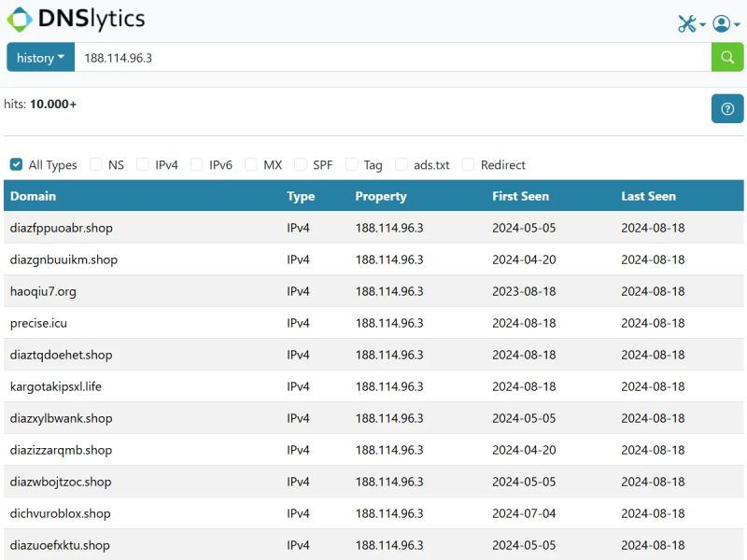
Task: Select domain dichvuroblox.shop
Action: click(x=60, y=513)
